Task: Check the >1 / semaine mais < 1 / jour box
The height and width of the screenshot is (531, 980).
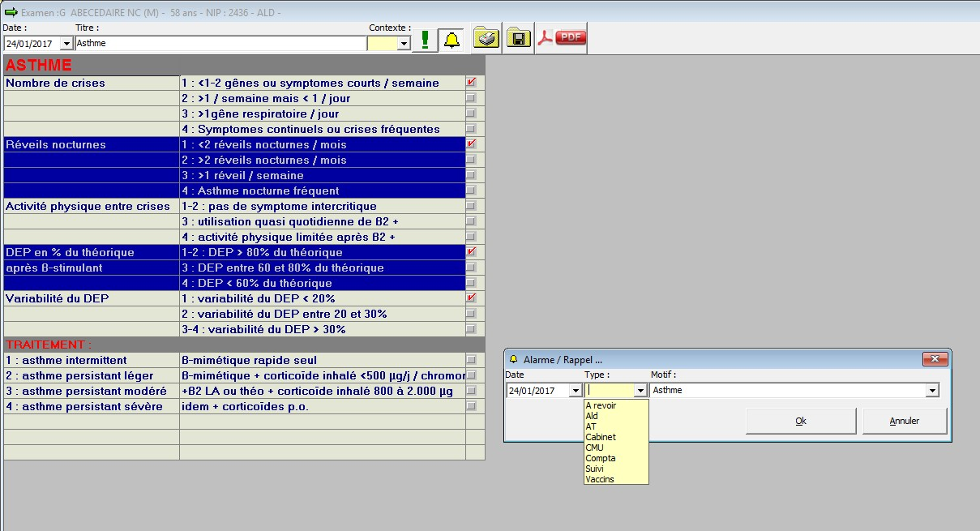Action: tap(471, 98)
